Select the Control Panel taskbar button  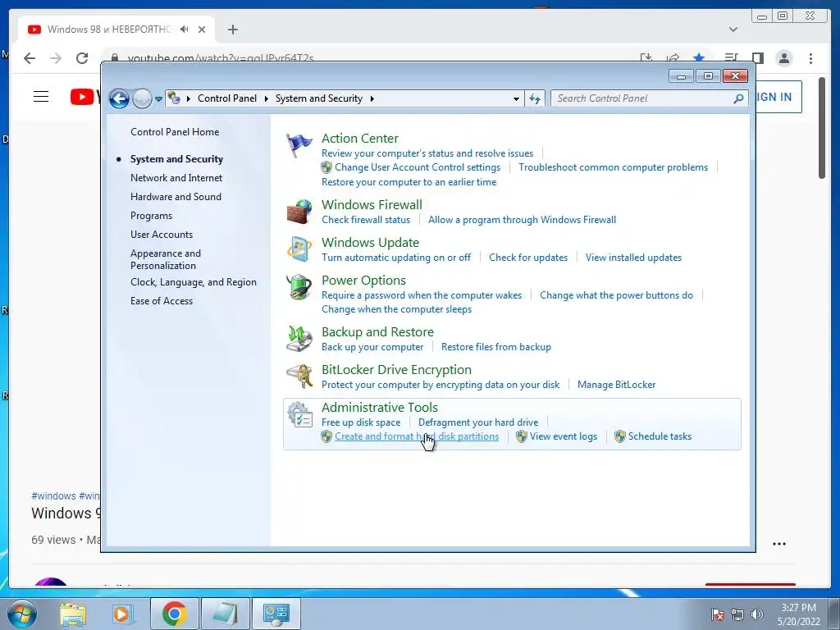(276, 614)
